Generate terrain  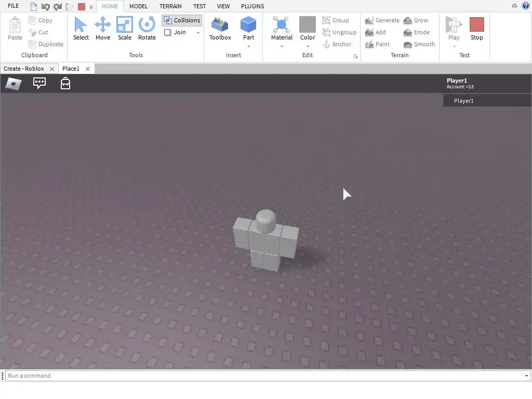point(382,20)
